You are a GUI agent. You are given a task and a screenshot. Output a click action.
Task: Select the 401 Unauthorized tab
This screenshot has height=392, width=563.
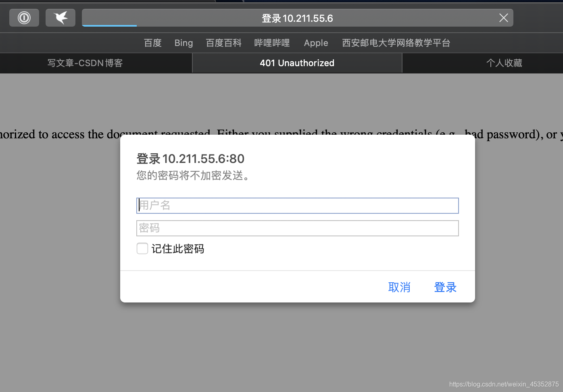[x=297, y=63]
